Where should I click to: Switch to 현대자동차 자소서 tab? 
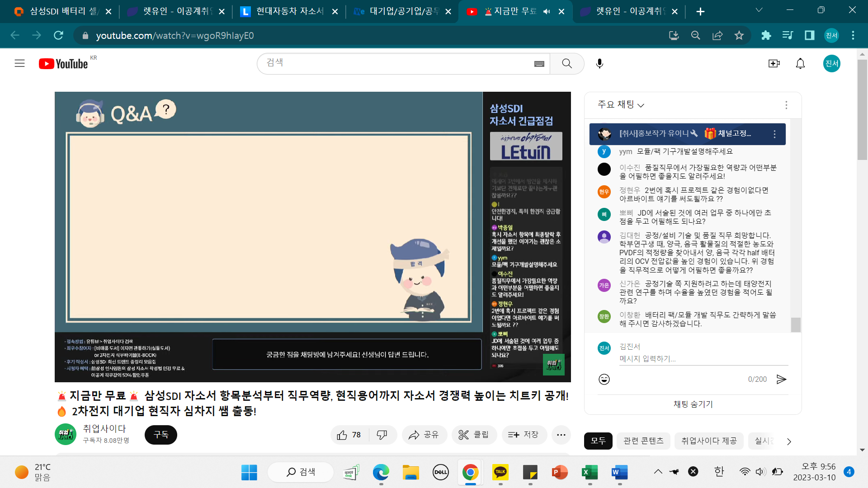click(x=289, y=11)
